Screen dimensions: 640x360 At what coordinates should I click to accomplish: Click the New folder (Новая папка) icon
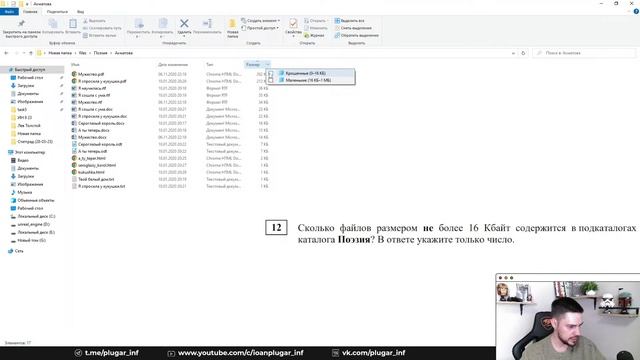coord(232,24)
